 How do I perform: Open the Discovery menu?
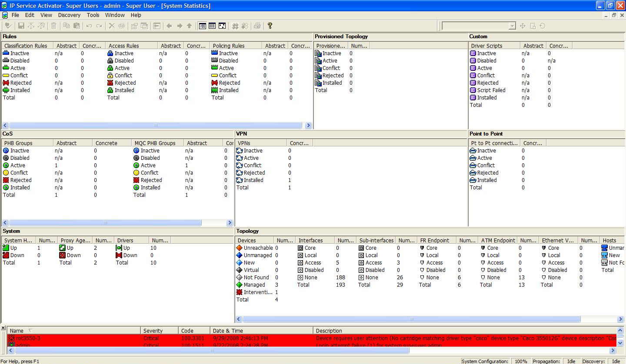69,15
